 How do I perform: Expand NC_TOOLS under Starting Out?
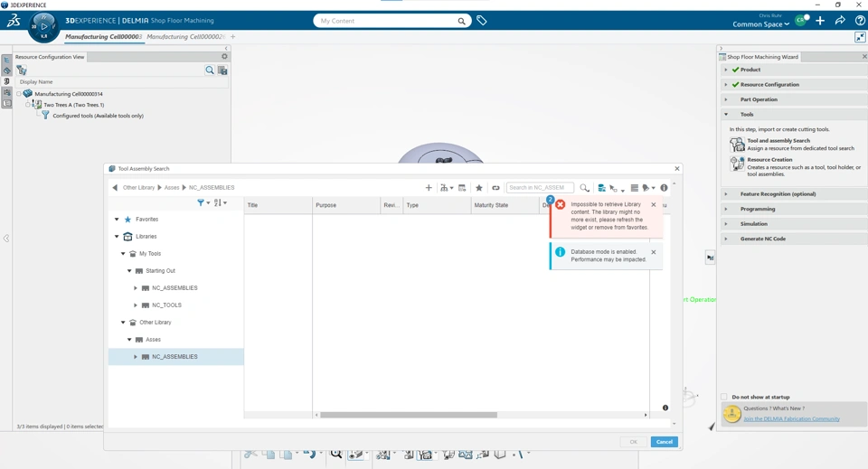136,305
